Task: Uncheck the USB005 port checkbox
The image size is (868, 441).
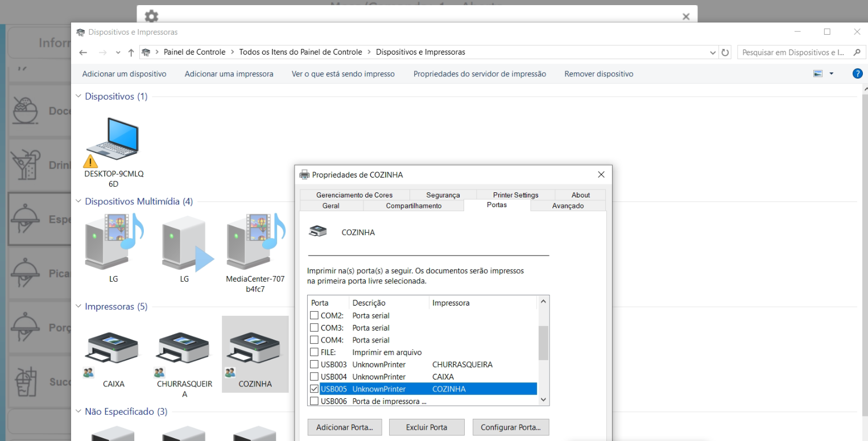Action: 315,389
